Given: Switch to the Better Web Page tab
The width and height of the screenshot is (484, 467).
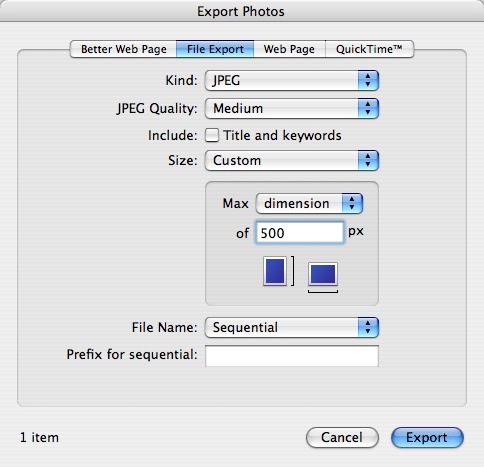Looking at the screenshot, I should coord(124,49).
